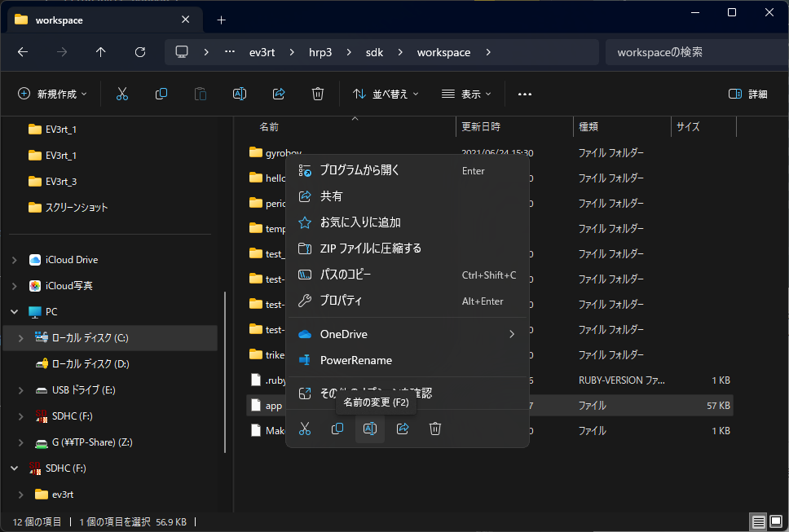Click the PC monitor icon in the address bar
The image size is (789, 532).
pos(182,52)
